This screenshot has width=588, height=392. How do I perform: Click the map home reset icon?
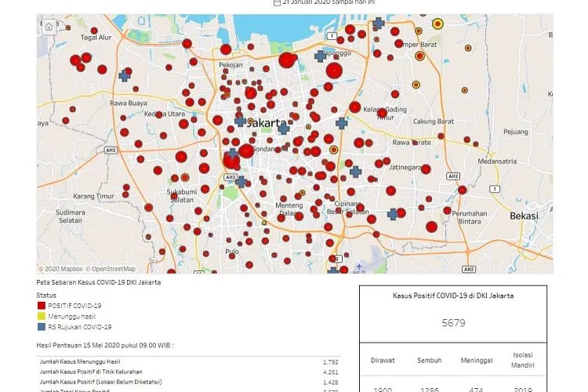click(49, 27)
